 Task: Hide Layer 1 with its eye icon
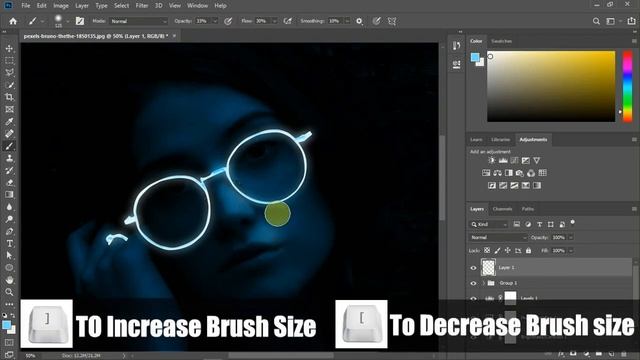tap(473, 268)
